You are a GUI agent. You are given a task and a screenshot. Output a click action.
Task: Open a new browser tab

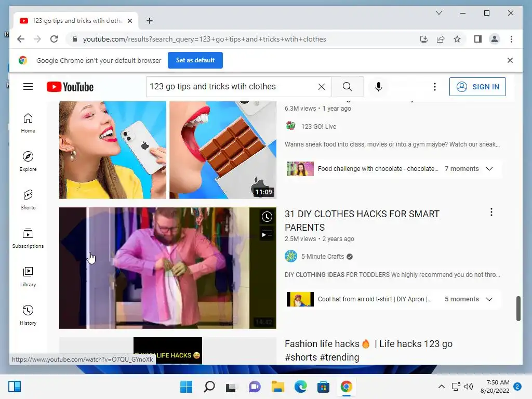tap(149, 21)
